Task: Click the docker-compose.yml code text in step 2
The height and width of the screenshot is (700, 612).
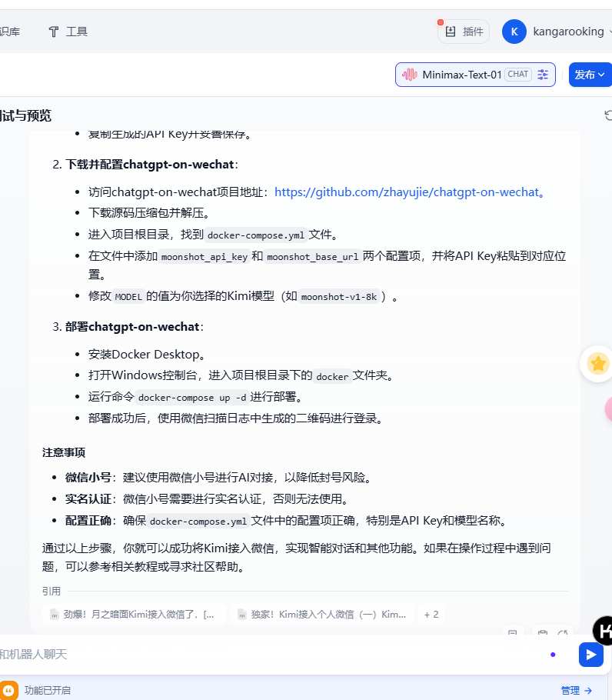Action: (x=255, y=235)
